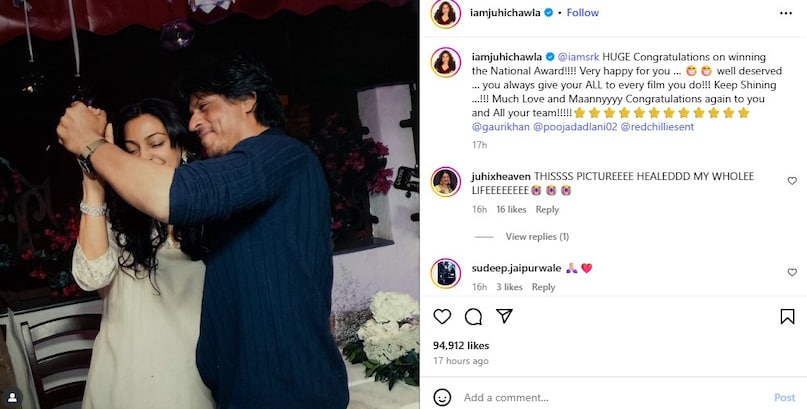
Task: Expand View replies (1)
Action: [537, 237]
